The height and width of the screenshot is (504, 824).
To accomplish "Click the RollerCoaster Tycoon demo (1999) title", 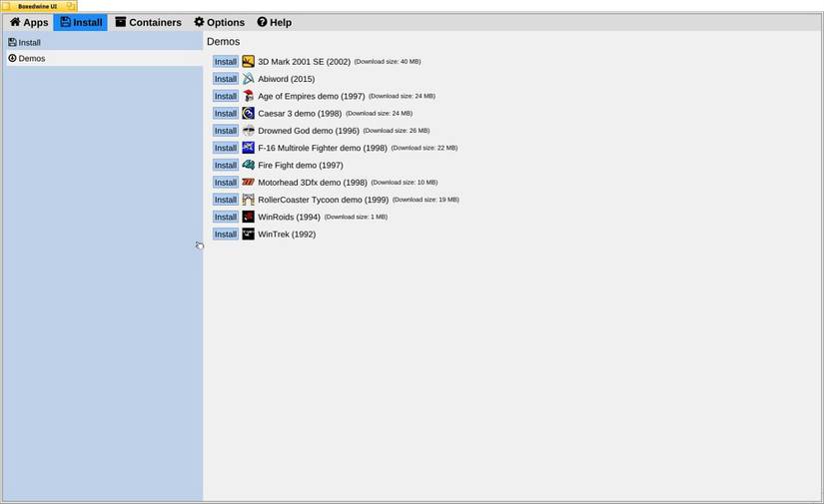I will coord(324,200).
